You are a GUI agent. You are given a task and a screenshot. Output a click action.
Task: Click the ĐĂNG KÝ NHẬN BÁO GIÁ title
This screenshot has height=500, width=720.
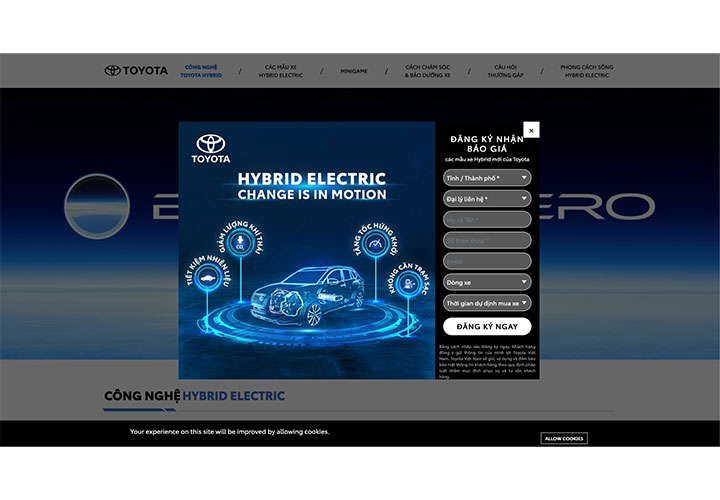click(x=487, y=144)
